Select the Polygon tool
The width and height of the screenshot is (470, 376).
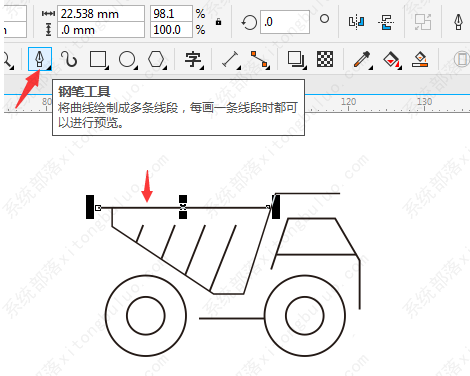pyautogui.click(x=156, y=59)
